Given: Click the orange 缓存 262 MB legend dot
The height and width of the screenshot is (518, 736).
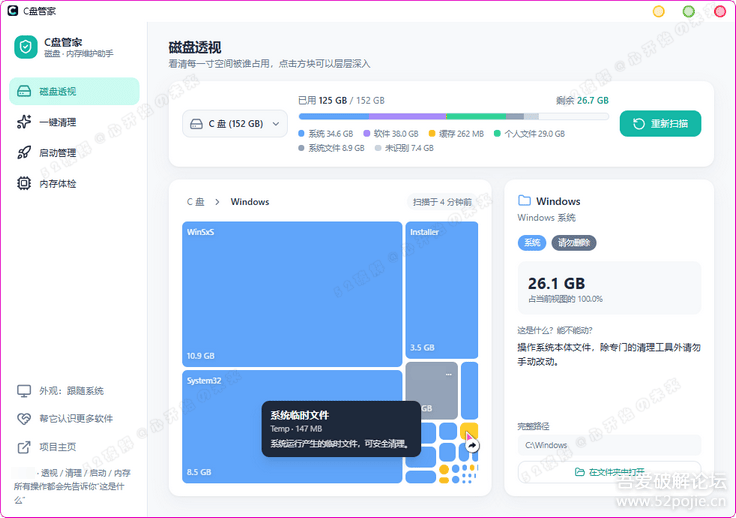Looking at the screenshot, I should coord(432,134).
